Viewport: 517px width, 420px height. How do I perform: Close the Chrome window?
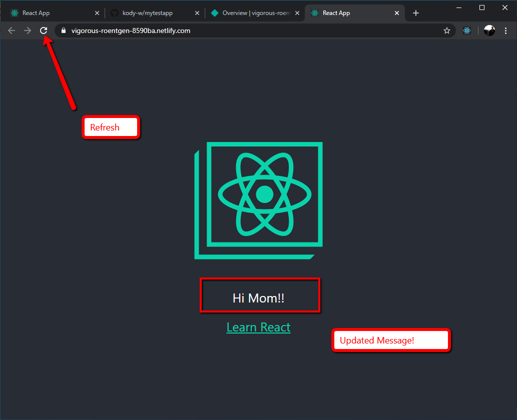click(x=505, y=7)
